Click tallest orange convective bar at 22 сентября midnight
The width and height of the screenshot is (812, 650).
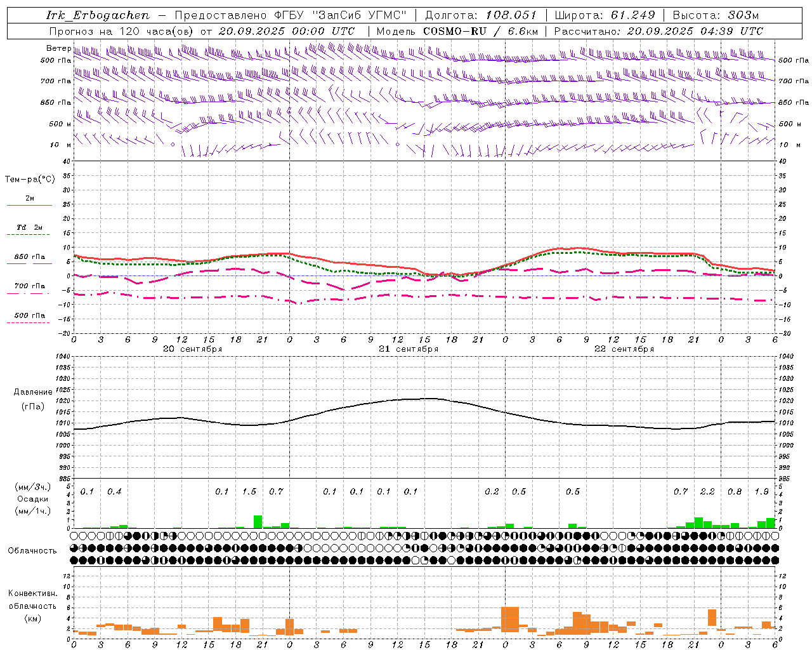tap(510, 620)
